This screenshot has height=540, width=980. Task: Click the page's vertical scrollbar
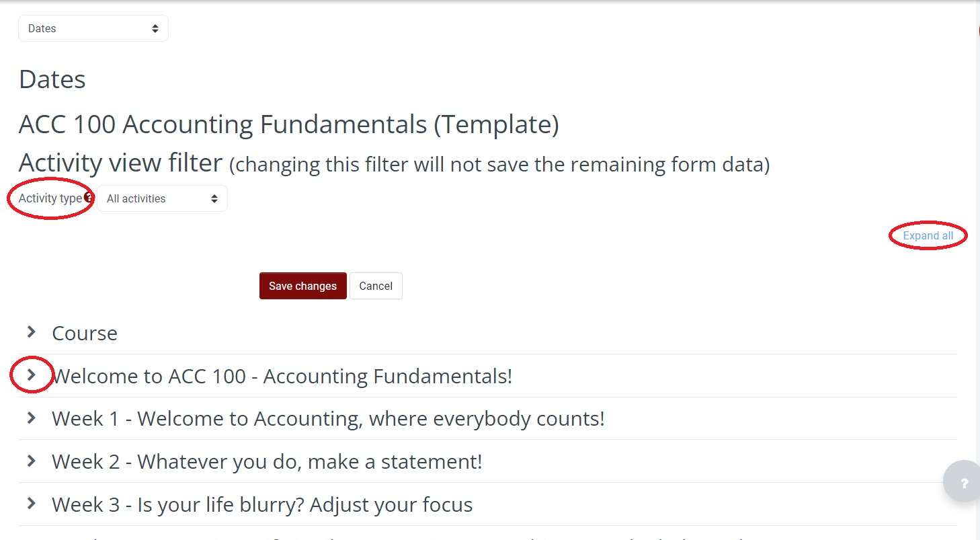click(977, 269)
